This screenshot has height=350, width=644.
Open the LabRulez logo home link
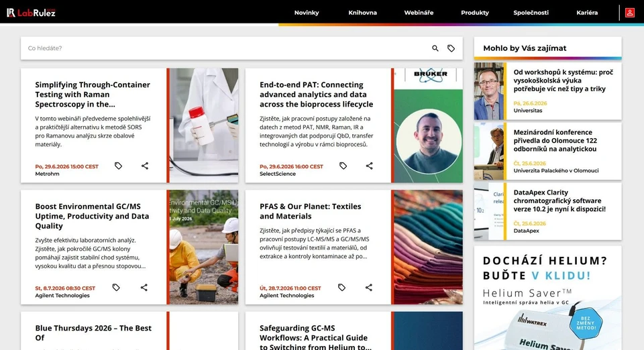pos(31,13)
